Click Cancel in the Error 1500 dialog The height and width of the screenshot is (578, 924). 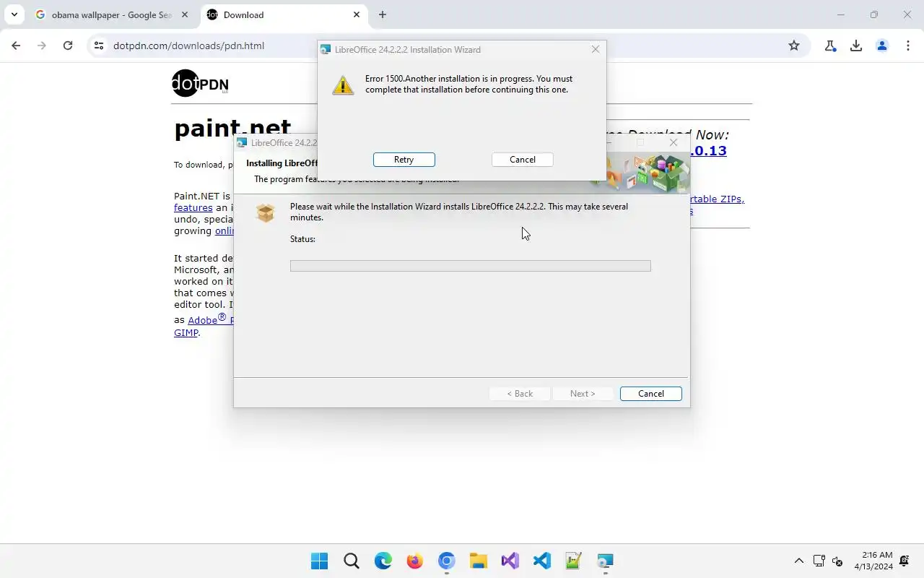tap(522, 160)
